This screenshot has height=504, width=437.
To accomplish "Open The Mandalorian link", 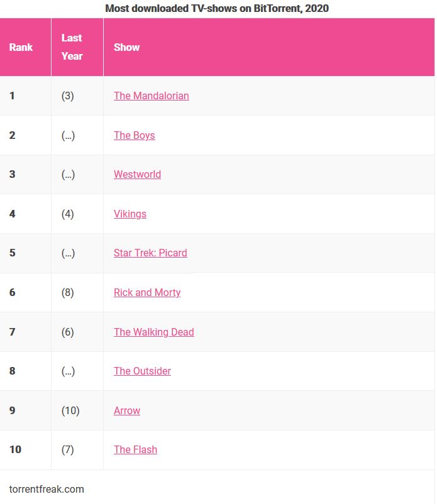I will coord(151,96).
